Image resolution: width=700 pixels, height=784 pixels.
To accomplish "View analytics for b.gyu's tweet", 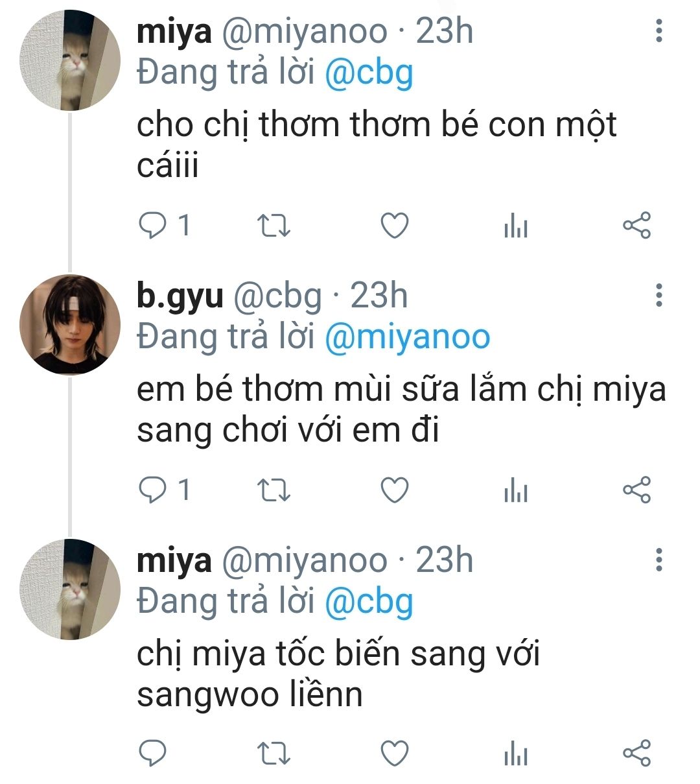I will click(516, 492).
